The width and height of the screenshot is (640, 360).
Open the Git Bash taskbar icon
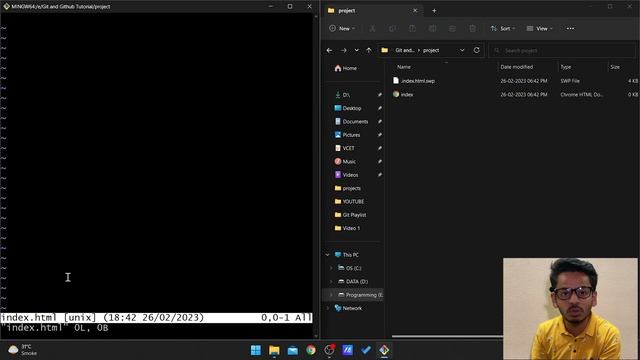[x=384, y=350]
